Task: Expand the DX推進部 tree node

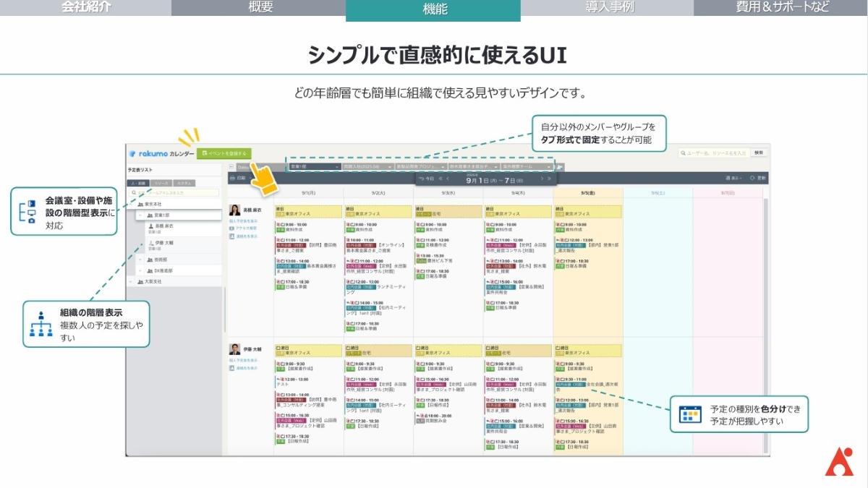Action: coord(140,270)
